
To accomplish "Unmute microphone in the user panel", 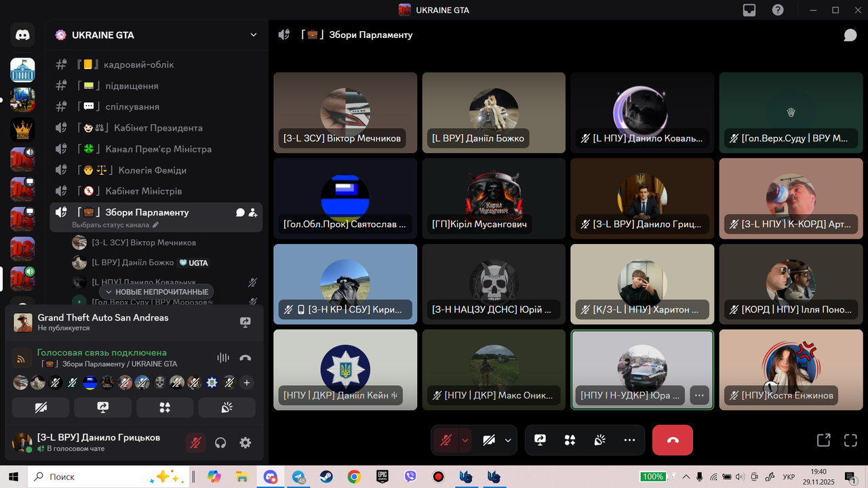I will point(195,443).
